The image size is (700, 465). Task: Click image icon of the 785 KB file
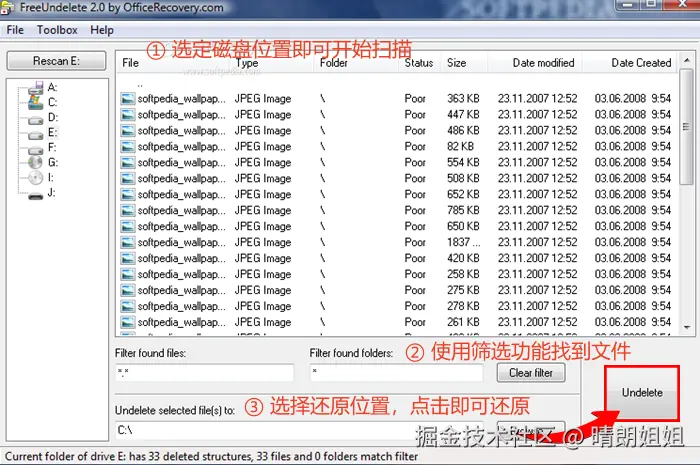[x=128, y=211]
